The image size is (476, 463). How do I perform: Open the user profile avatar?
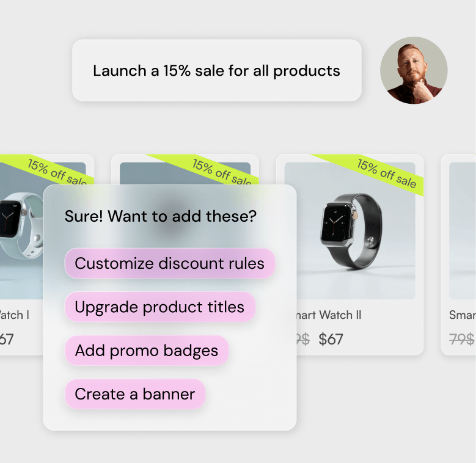coord(414,70)
